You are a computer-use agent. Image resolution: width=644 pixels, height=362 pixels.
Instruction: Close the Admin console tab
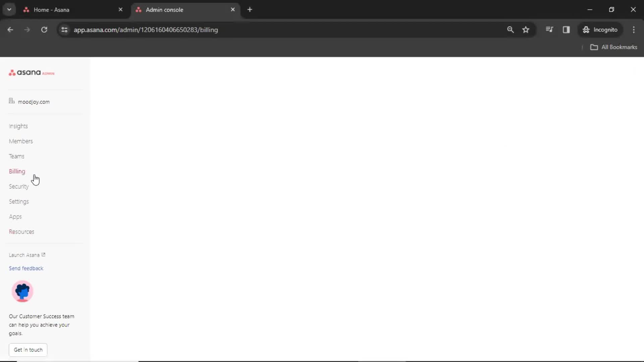tap(233, 10)
